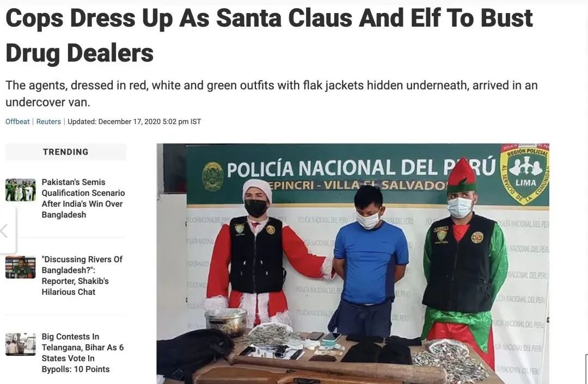Screen dimensions: 588x384
Task: Click the Pakistan cricket team thumbnail
Action: (21, 190)
